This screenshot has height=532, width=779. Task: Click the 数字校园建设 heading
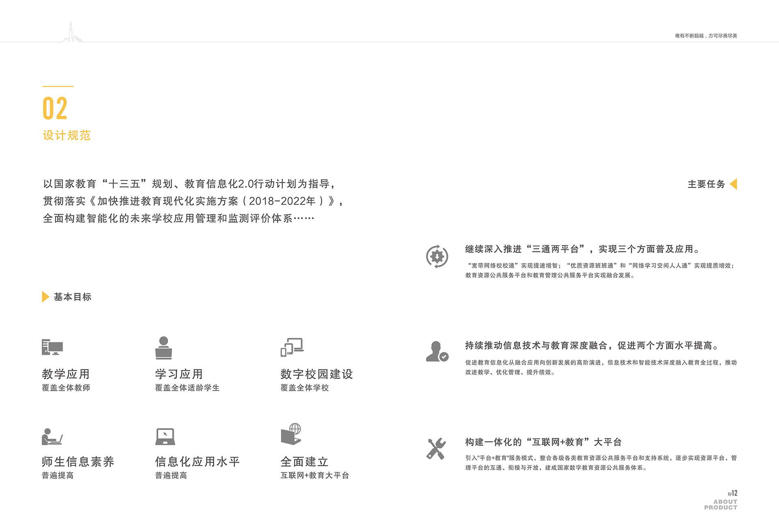pyautogui.click(x=316, y=374)
